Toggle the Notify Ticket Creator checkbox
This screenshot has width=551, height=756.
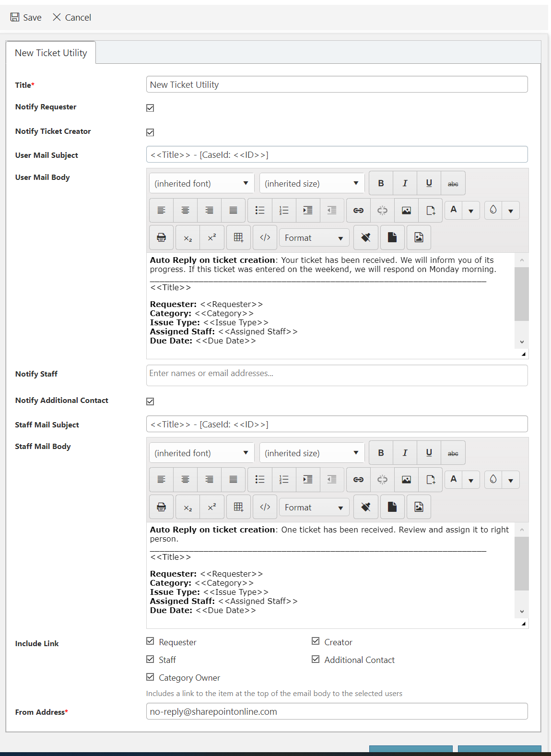150,132
